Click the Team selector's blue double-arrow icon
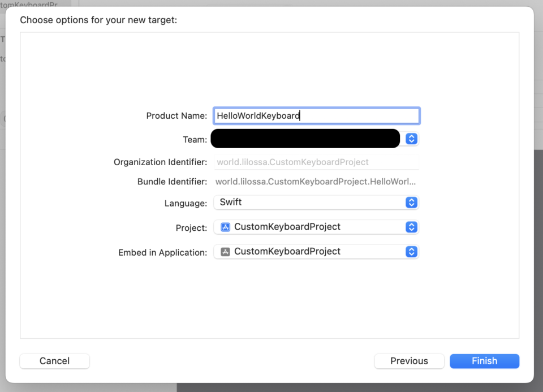 pyautogui.click(x=411, y=138)
